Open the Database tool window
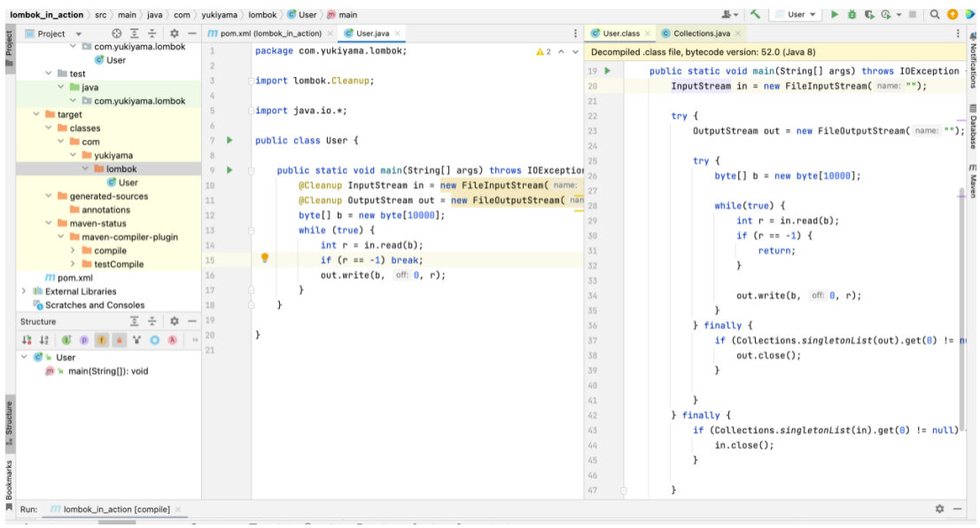 [973, 128]
